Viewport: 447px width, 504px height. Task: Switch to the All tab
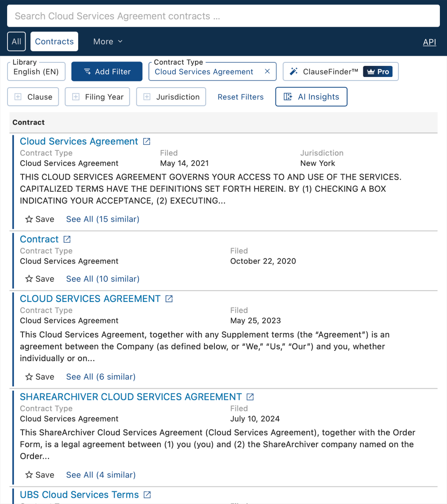(16, 41)
